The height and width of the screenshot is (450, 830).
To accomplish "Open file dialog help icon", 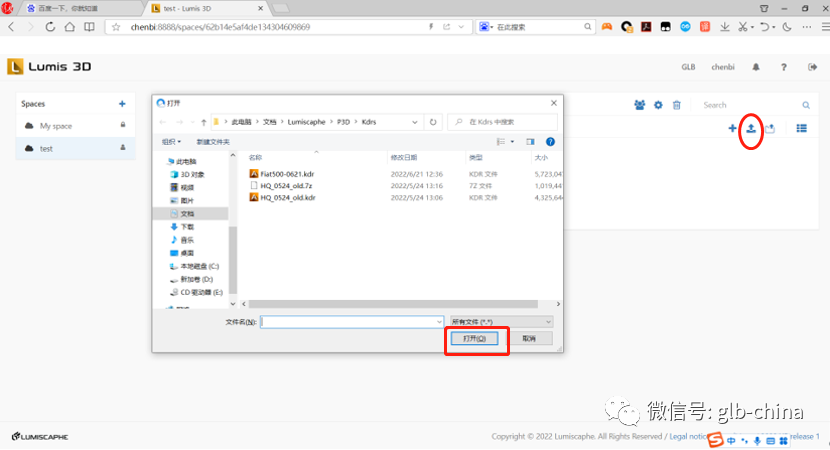I will pos(551,142).
